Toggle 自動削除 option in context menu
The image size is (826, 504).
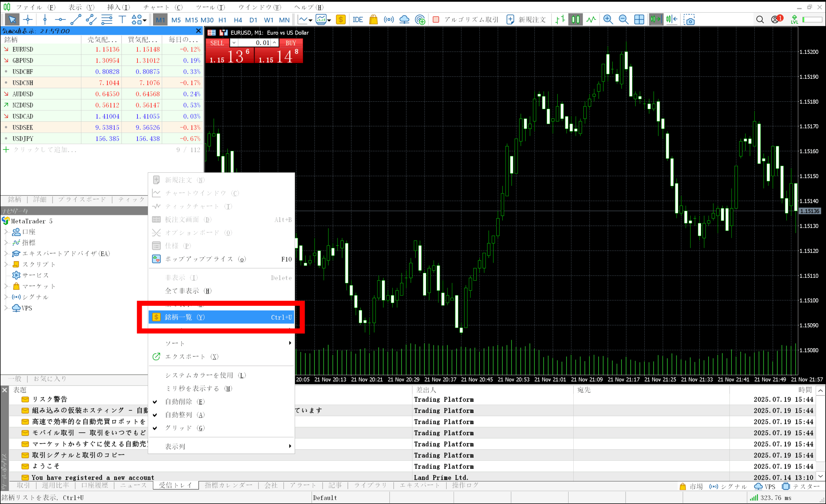pos(221,401)
